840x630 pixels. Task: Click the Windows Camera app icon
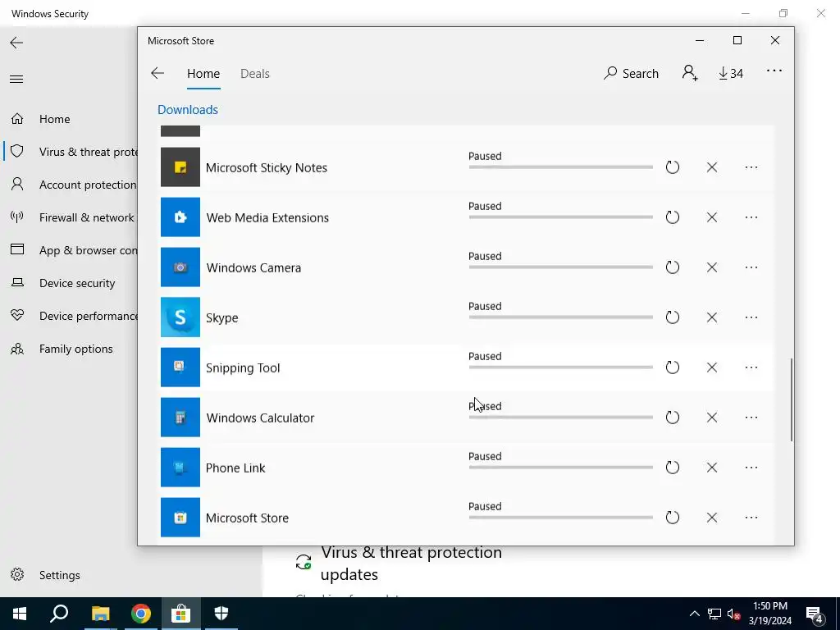click(180, 267)
